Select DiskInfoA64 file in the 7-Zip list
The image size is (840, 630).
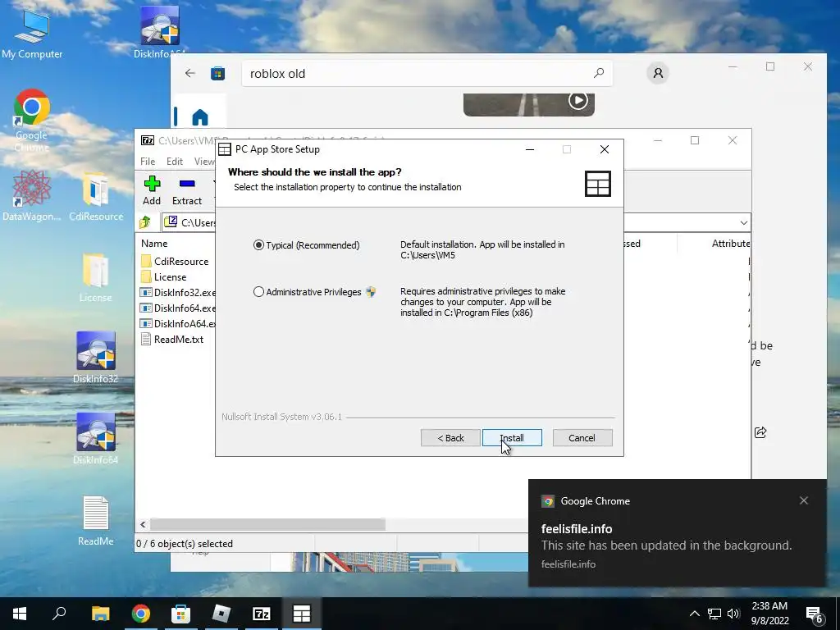[x=178, y=323]
